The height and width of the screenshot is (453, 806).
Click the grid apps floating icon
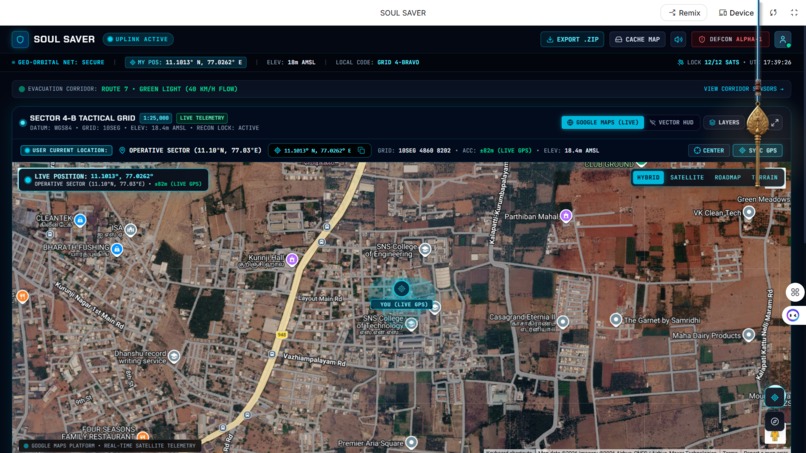pyautogui.click(x=795, y=293)
